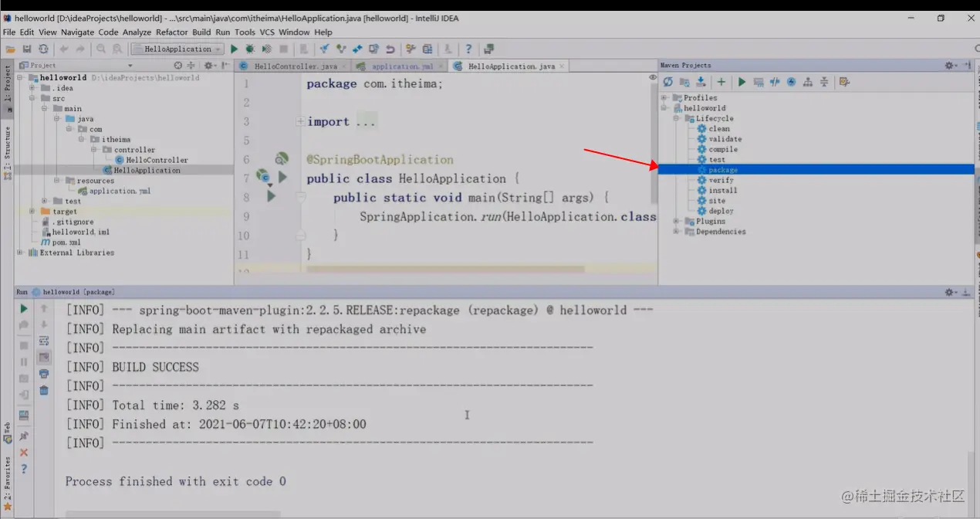Run HelloApplication with the green play icon

click(234, 49)
